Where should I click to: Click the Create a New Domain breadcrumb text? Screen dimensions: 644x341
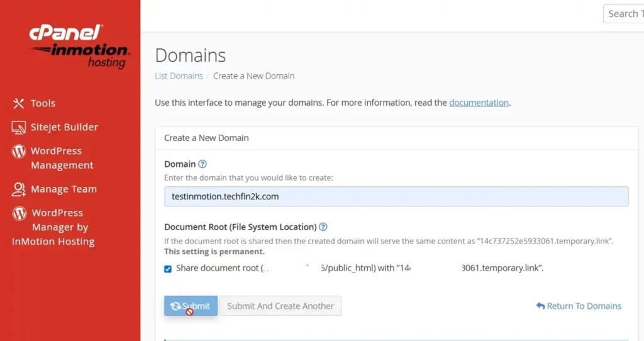[x=254, y=76]
